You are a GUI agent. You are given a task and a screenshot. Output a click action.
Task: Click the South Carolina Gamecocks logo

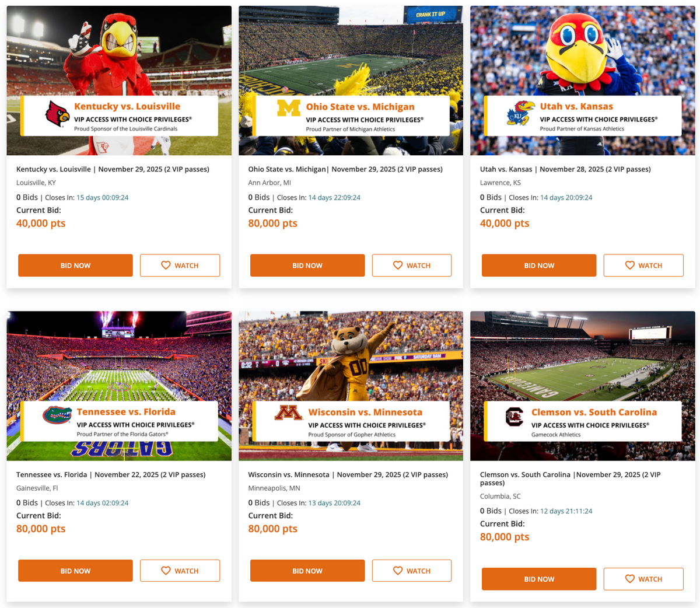click(x=514, y=417)
